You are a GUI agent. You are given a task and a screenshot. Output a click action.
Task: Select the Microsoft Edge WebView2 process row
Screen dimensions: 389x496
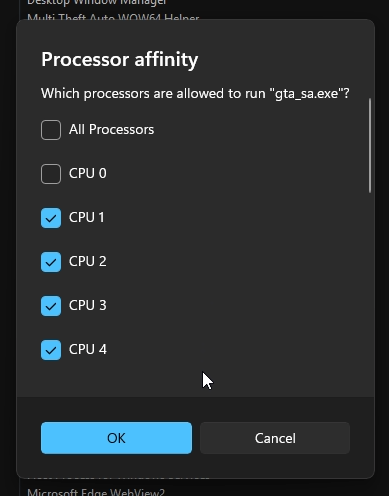click(x=96, y=492)
